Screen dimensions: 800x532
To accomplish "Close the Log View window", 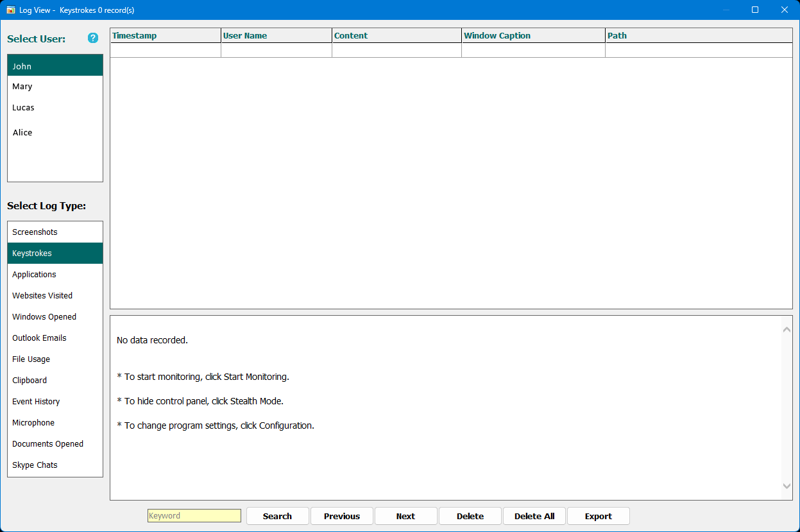I will coord(784,10).
